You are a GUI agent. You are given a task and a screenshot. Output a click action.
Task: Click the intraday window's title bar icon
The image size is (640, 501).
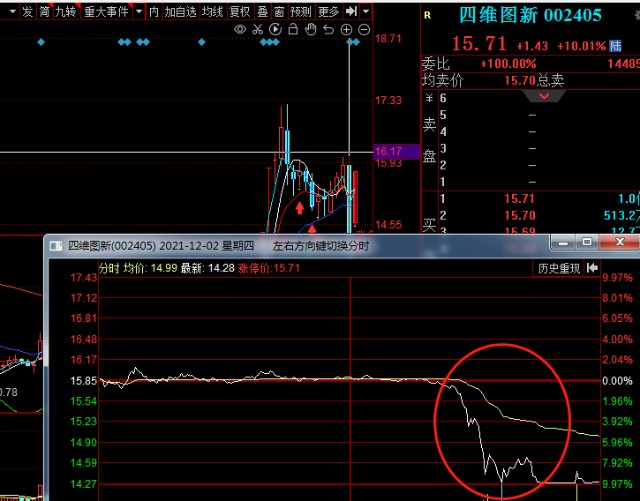click(x=56, y=246)
